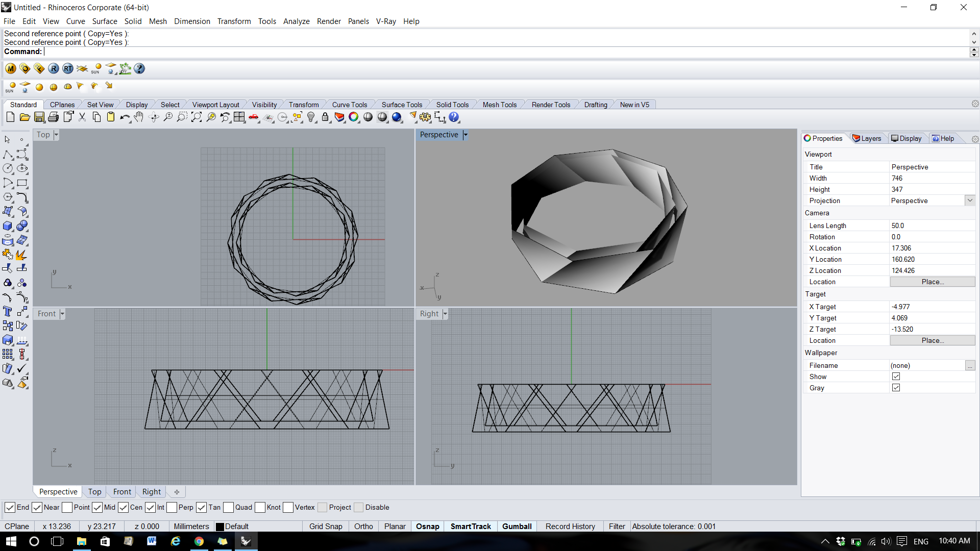Image resolution: width=980 pixels, height=551 pixels.
Task: Click the V-Ray M material editor icon
Action: point(11,68)
